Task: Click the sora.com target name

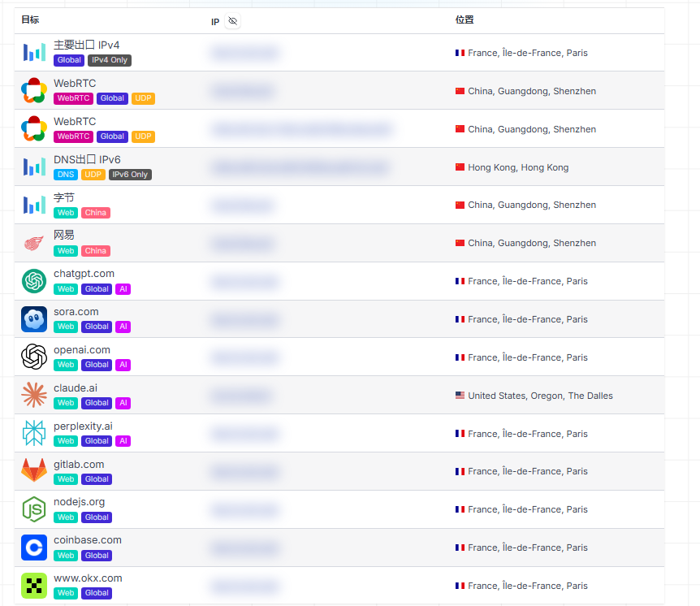Action: 76,312
